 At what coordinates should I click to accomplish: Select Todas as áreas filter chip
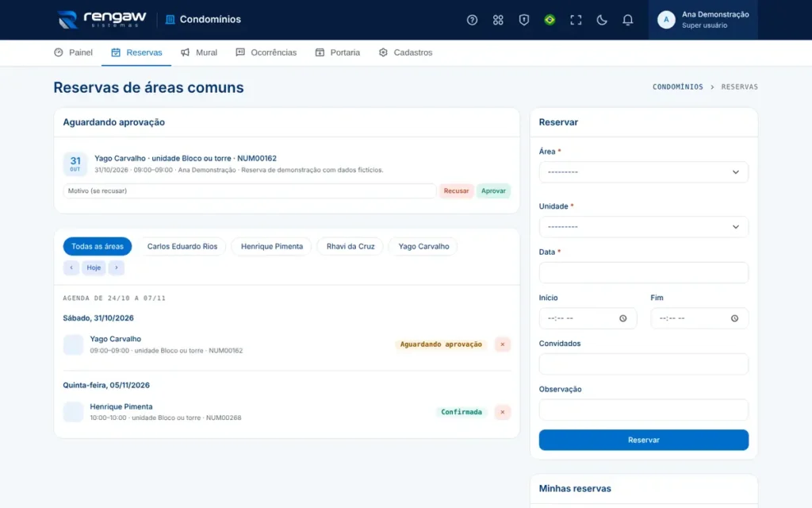98,246
